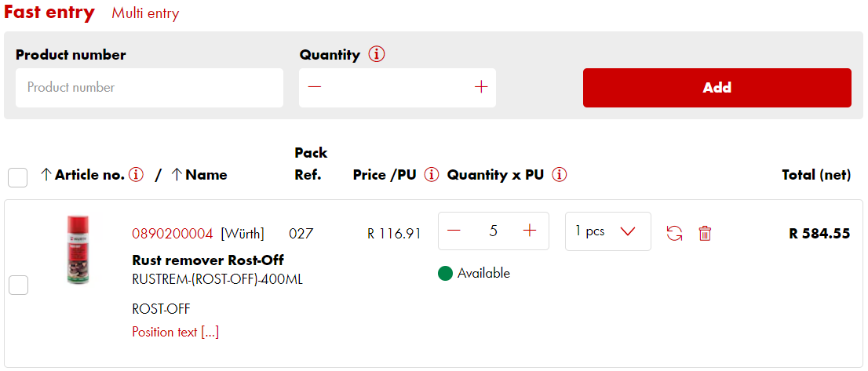The image size is (868, 371).
Task: Decrease item quantity below 5 with minus
Action: tap(454, 231)
